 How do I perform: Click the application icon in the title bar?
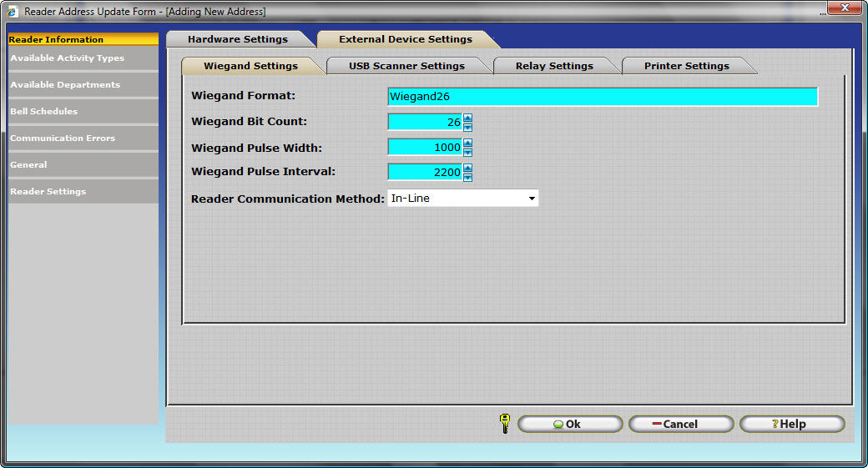click(x=12, y=11)
